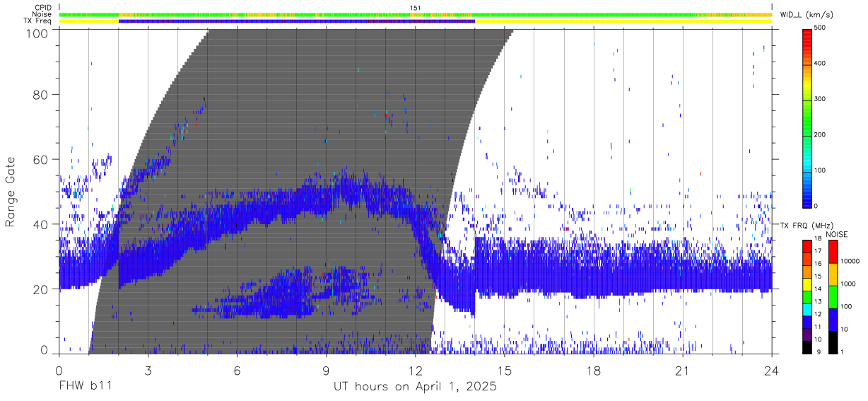The height and width of the screenshot is (401, 868).
Task: Click the 40 range gate tick label
Action: coord(40,224)
